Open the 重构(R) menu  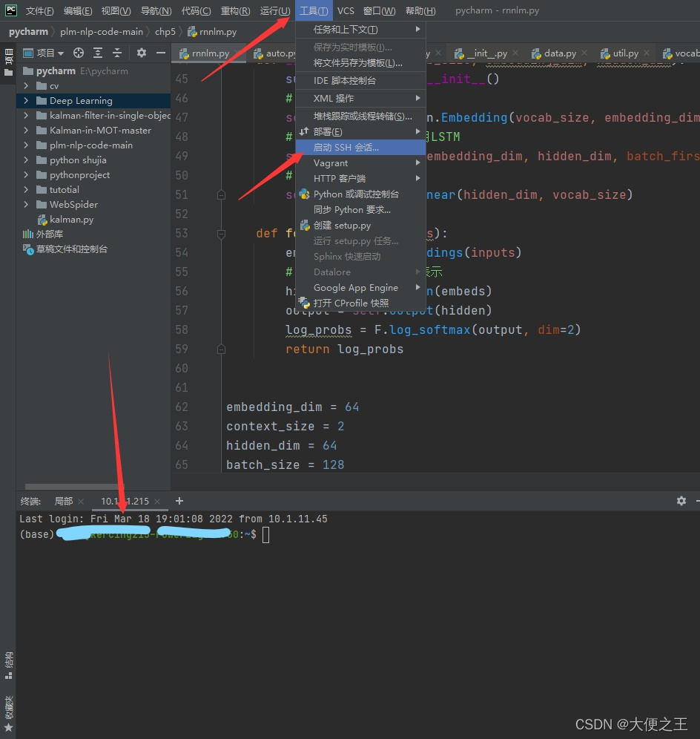click(236, 10)
